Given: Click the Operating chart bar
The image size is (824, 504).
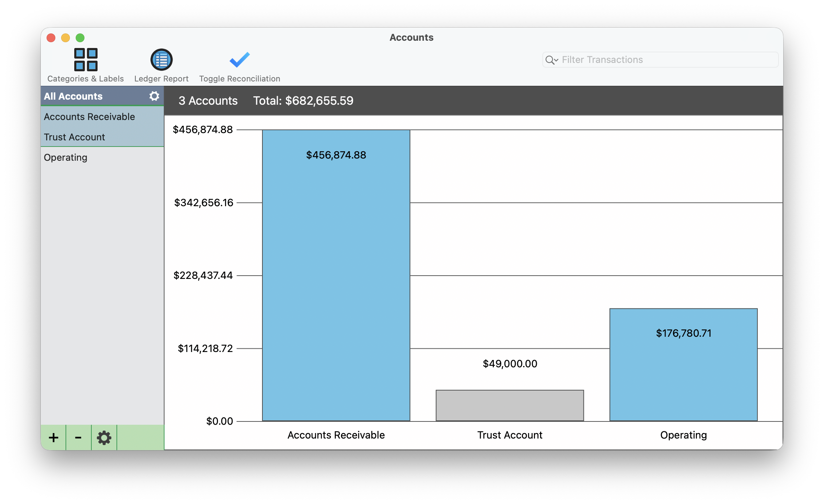Looking at the screenshot, I should pyautogui.click(x=683, y=364).
